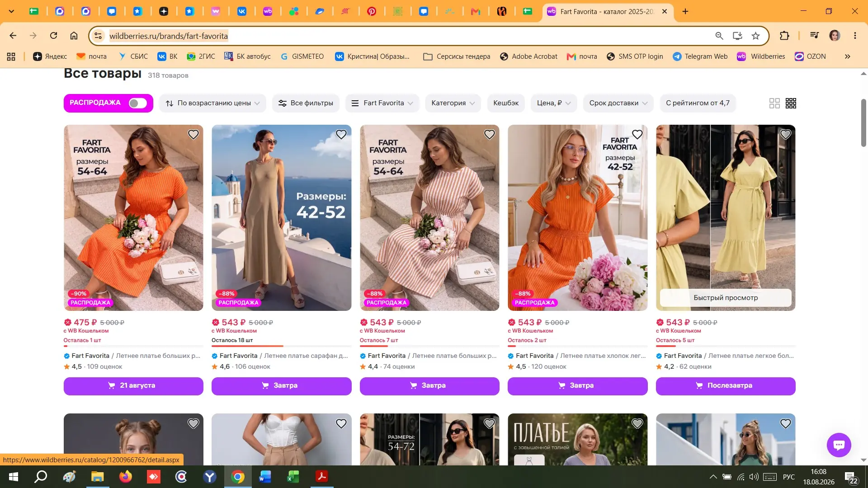Switch keyboard language from РУС

(x=789, y=477)
